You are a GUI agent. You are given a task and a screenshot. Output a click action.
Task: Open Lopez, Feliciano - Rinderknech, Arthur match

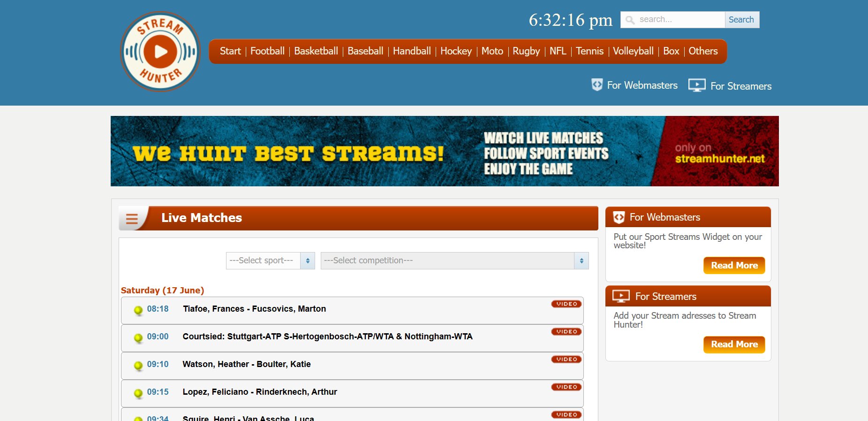(x=352, y=393)
